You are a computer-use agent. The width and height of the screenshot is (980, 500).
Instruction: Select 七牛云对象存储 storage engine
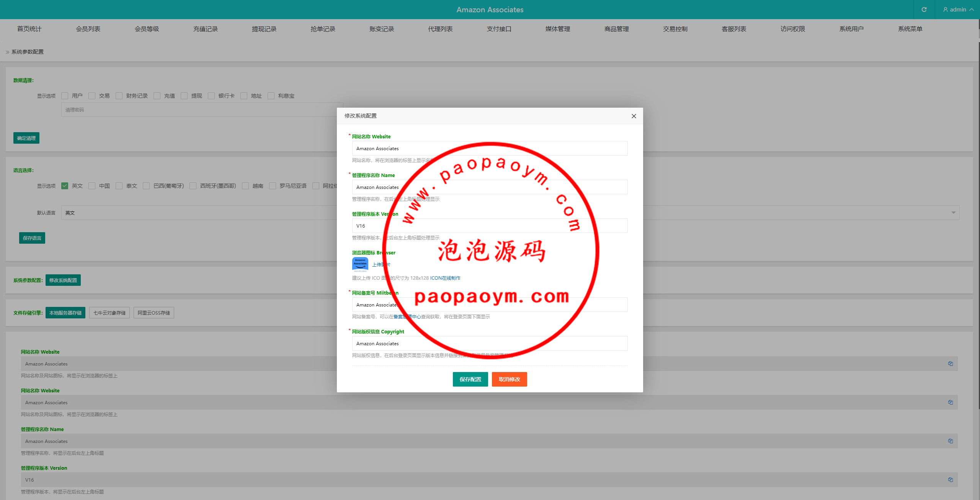point(109,313)
